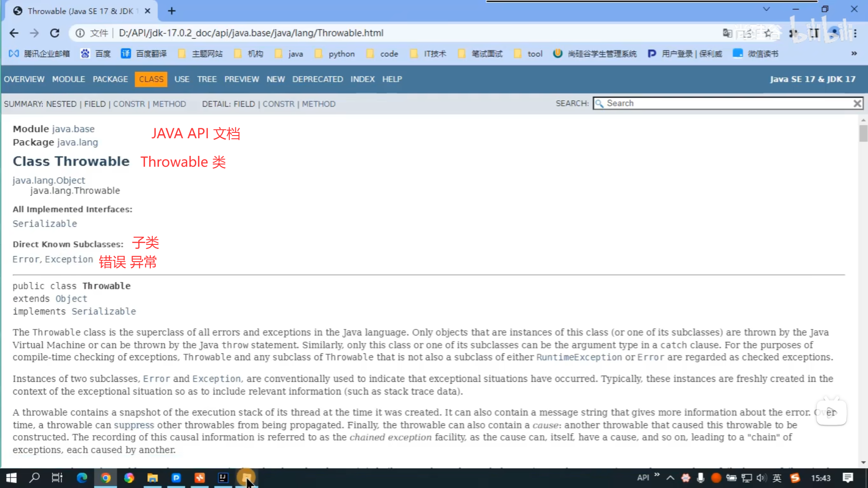868x488 pixels.
Task: Clear search box with X icon
Action: [x=857, y=103]
